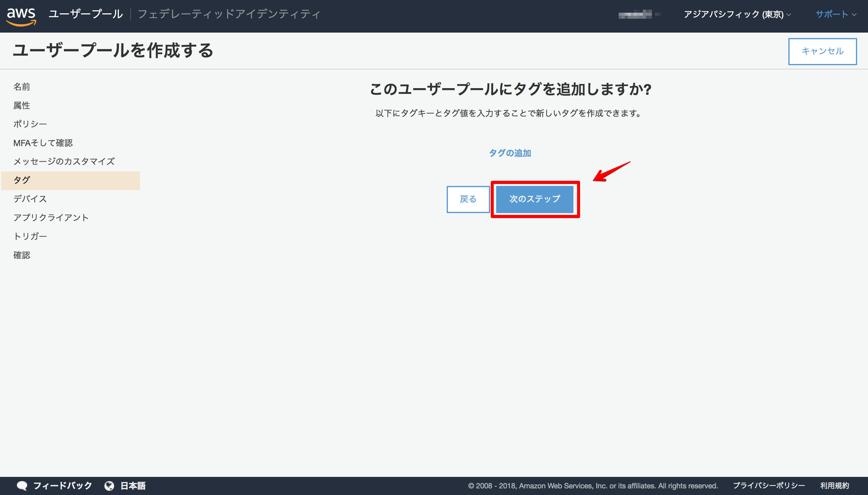Open the アジアパシフィック (東京) region dropdown
This screenshot has height=495, width=868.
click(x=737, y=14)
